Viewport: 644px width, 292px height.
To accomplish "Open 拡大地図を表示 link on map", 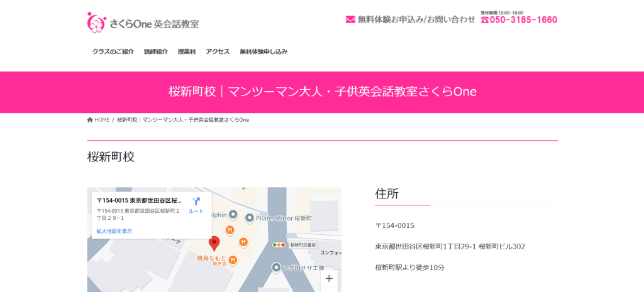I will pos(114,231).
